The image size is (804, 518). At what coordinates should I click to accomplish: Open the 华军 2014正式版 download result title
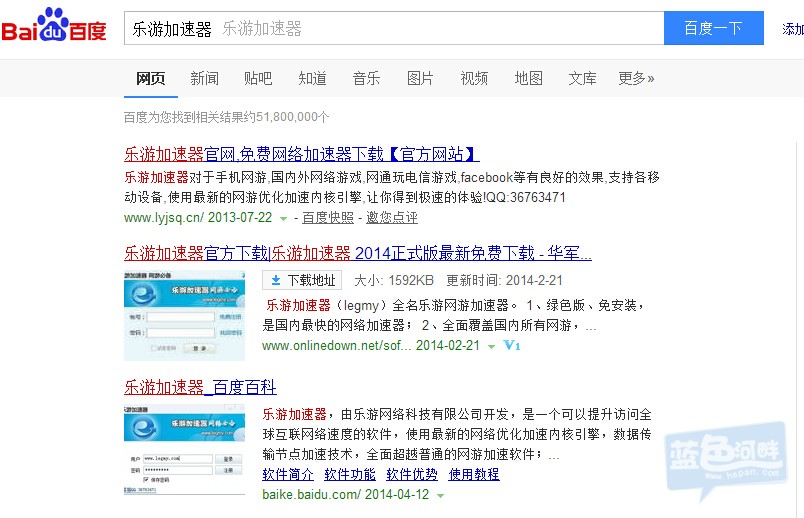click(358, 253)
